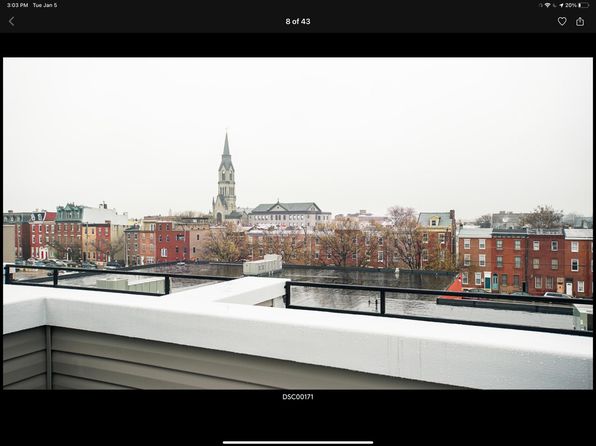Viewport: 596px width, 446px height.
Task: Tap the church steeple in the photo
Action: [x=226, y=177]
